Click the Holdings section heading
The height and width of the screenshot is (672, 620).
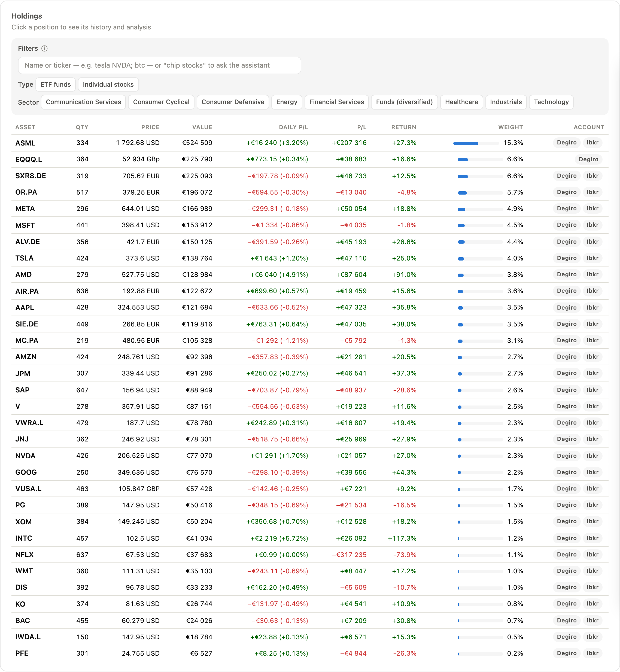tap(27, 16)
